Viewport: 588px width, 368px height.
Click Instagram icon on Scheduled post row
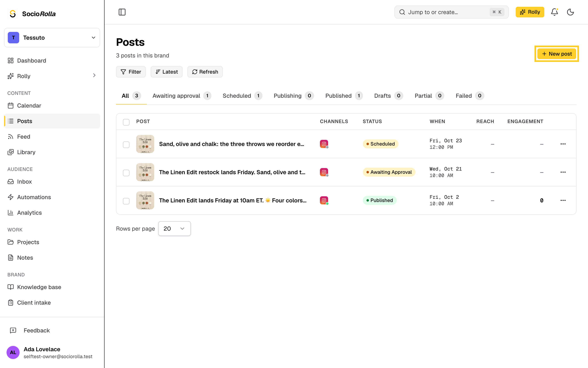[324, 144]
